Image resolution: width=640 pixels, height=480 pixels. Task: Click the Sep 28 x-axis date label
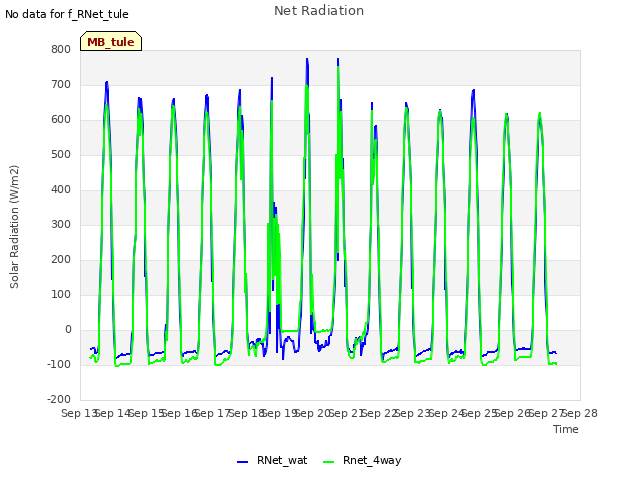(580, 413)
